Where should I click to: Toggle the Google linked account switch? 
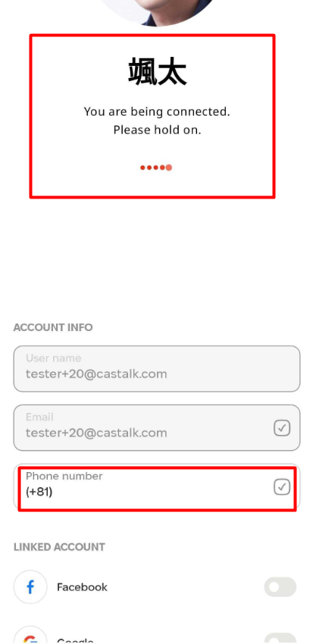click(x=280, y=638)
